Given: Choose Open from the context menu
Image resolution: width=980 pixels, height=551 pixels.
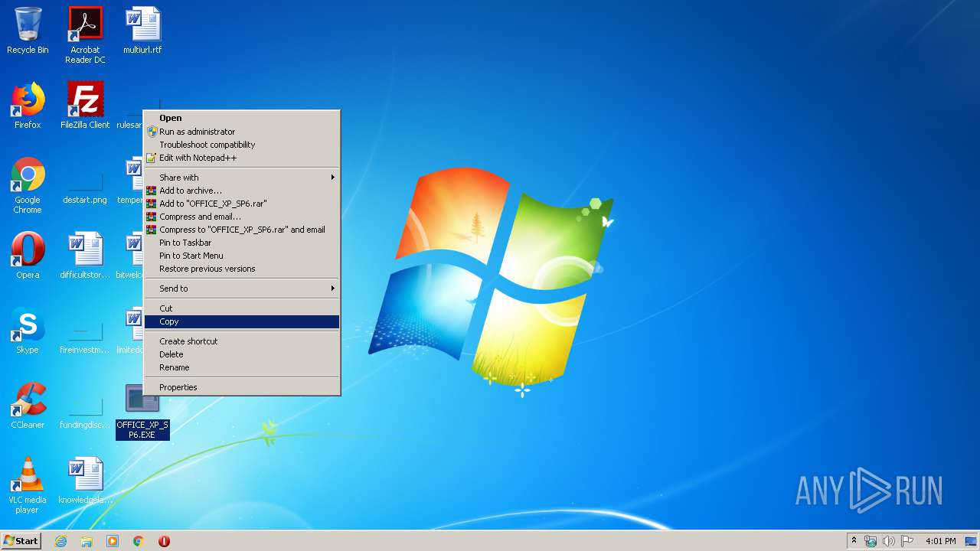Looking at the screenshot, I should point(242,118).
